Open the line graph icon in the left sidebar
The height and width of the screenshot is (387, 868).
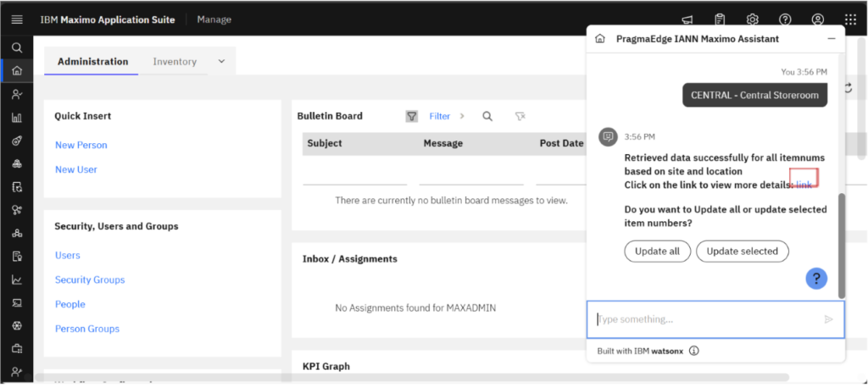[17, 279]
